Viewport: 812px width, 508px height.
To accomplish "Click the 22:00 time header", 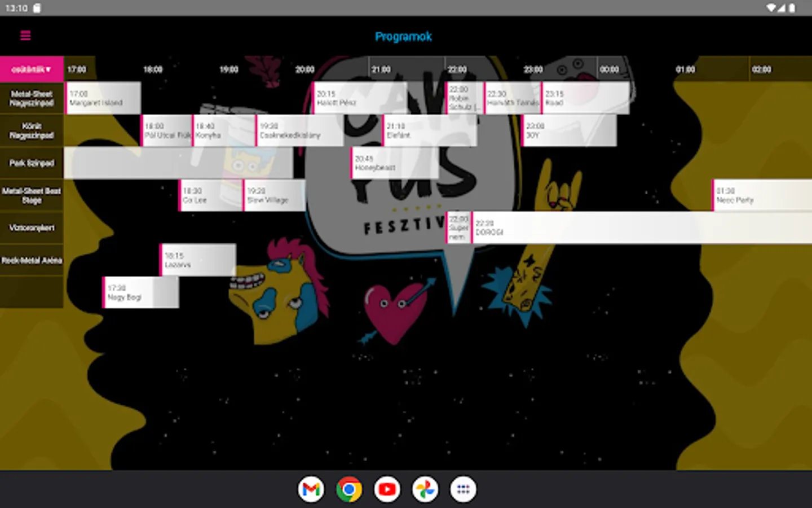I will pos(457,69).
